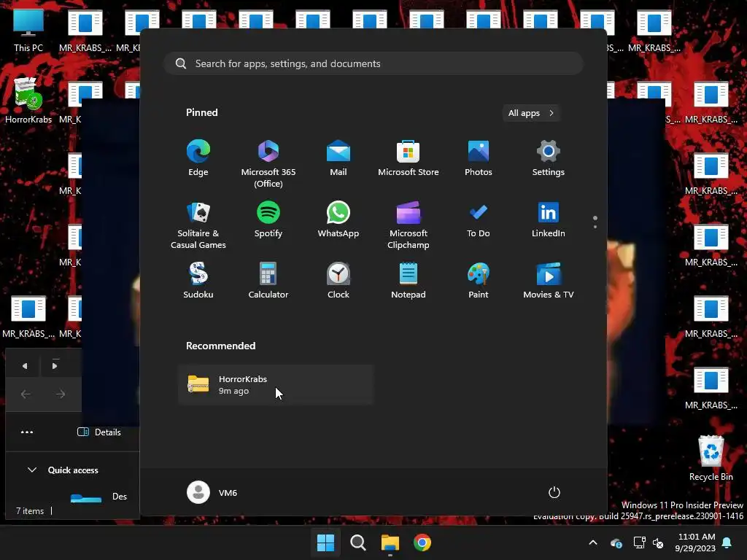Click the Windows Start button on taskbar
Screen dimensions: 747x560
click(x=326, y=542)
